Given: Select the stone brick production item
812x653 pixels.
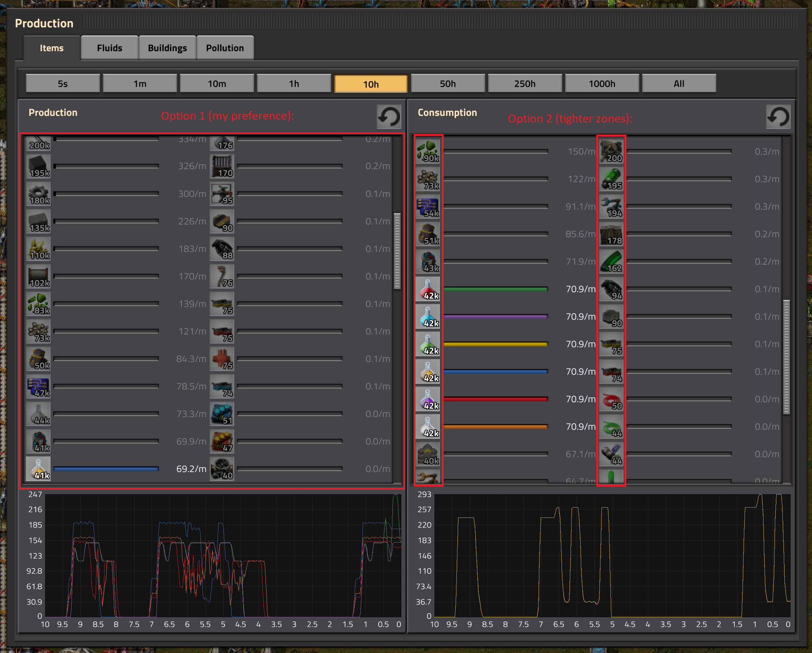Looking at the screenshot, I should click(39, 221).
